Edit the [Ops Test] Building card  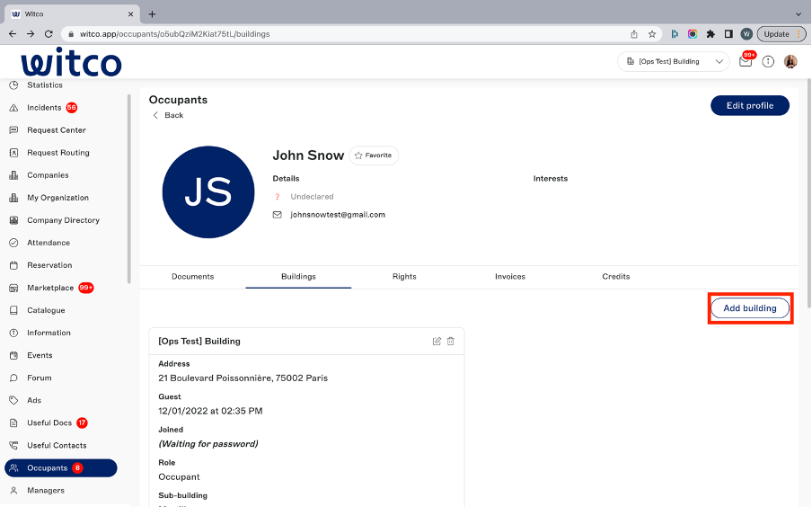(437, 341)
